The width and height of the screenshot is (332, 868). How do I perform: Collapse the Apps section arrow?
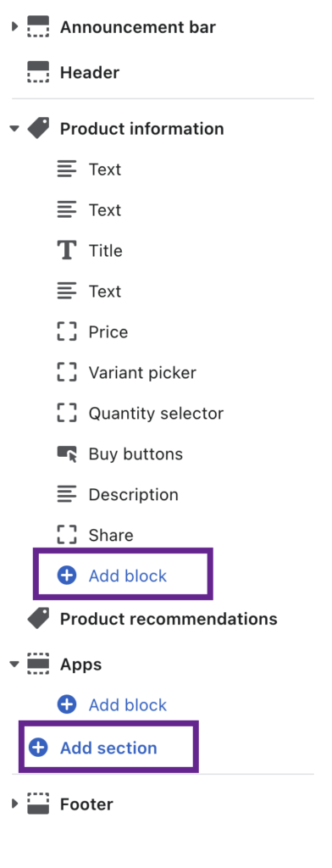pyautogui.click(x=14, y=665)
